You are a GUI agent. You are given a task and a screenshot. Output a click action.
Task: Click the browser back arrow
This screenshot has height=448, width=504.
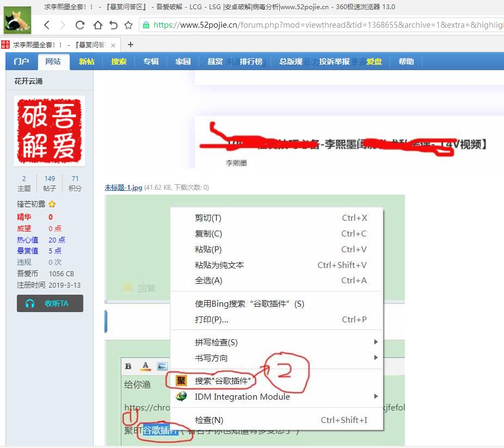pyautogui.click(x=47, y=25)
